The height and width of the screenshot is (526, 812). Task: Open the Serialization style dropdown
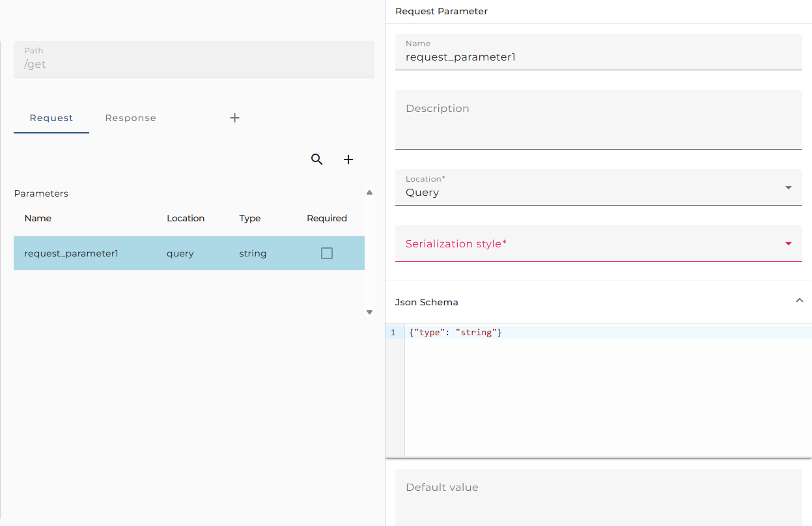[x=598, y=243]
